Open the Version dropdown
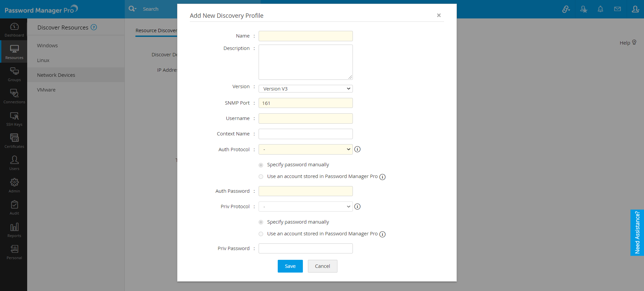The height and width of the screenshot is (291, 644). (305, 89)
